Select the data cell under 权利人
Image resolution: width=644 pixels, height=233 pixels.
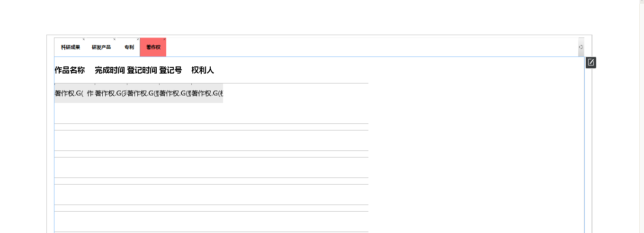click(x=207, y=93)
